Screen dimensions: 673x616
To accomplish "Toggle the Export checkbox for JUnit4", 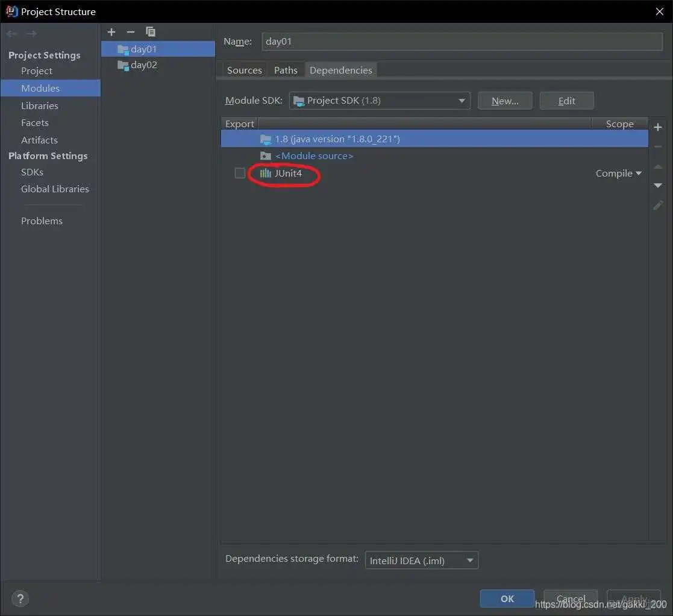I will pyautogui.click(x=239, y=173).
